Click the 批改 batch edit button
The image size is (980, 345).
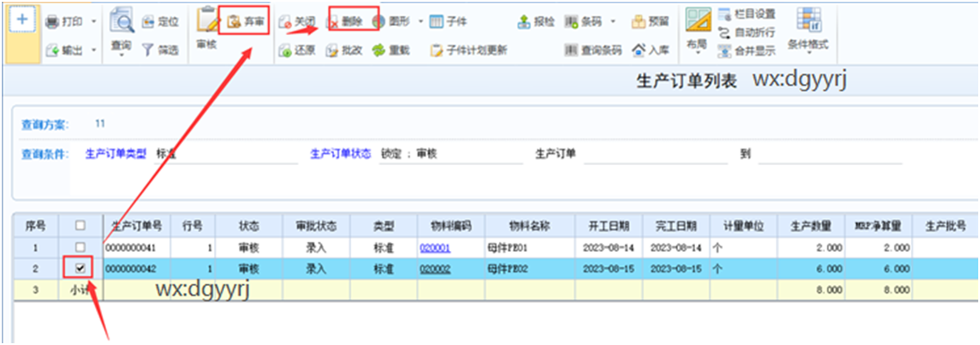click(344, 50)
